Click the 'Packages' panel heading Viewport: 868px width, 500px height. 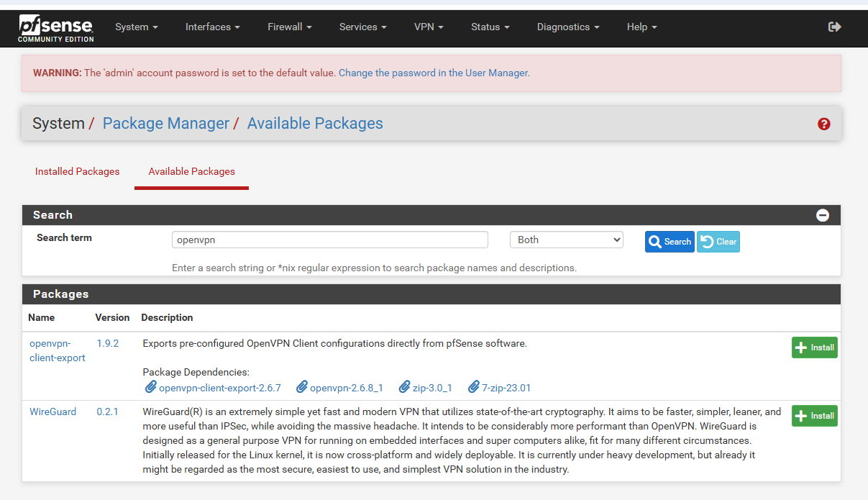[x=60, y=294]
